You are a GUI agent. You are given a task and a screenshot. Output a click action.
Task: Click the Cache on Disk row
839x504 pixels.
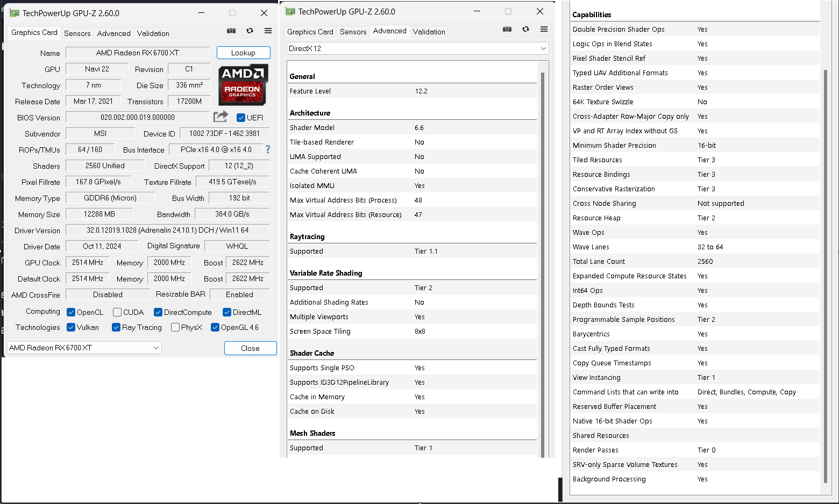click(x=412, y=411)
